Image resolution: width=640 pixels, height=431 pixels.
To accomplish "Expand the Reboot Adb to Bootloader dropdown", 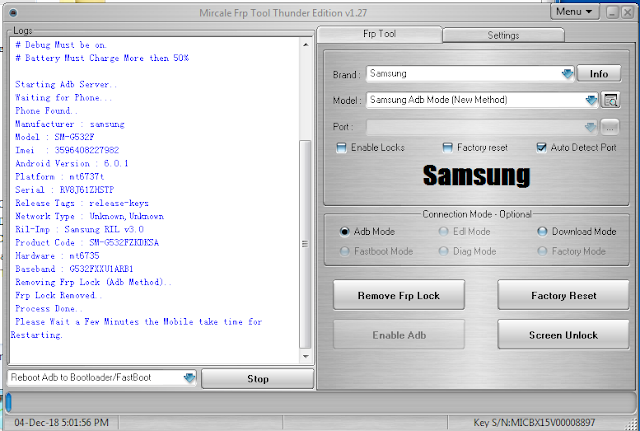I will [x=189, y=378].
